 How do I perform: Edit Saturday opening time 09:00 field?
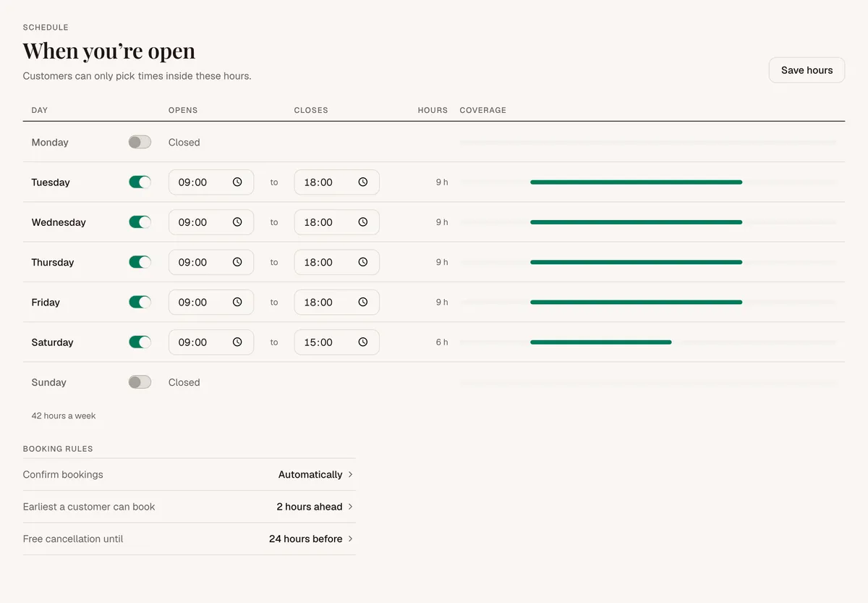coord(211,342)
